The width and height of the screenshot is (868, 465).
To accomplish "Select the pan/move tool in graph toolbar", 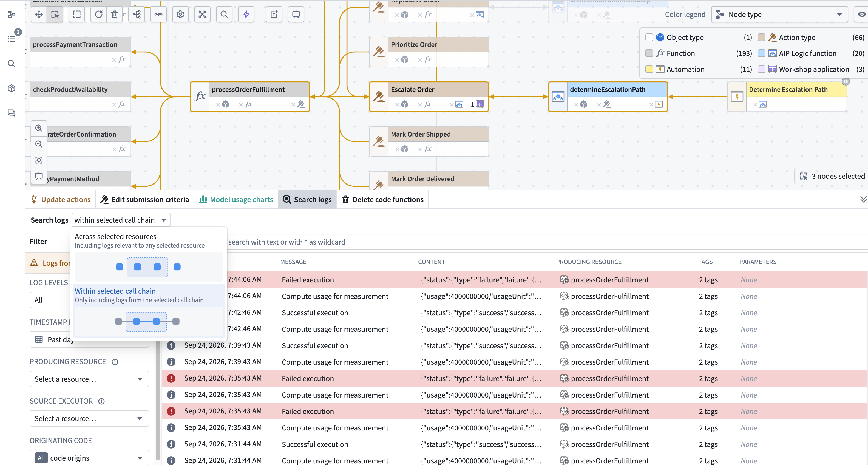I will coord(39,15).
